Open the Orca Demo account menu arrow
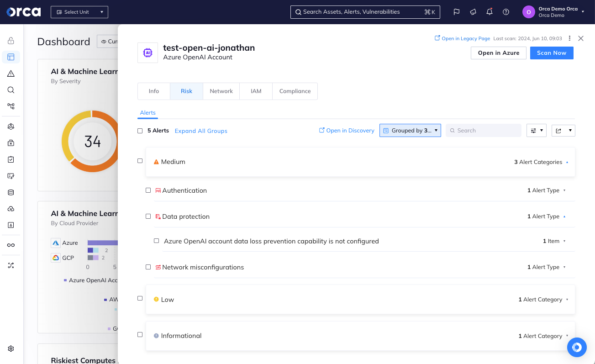 (x=583, y=12)
